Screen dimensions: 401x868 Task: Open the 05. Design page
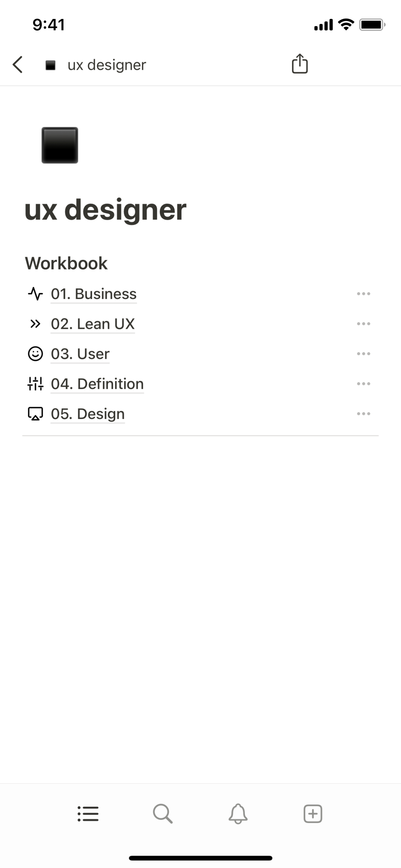[x=88, y=414]
